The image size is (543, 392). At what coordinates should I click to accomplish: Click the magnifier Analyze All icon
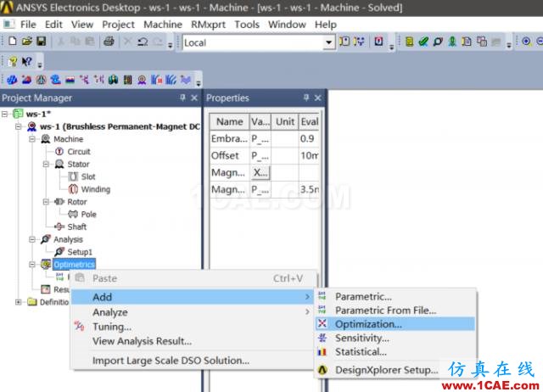point(438,42)
